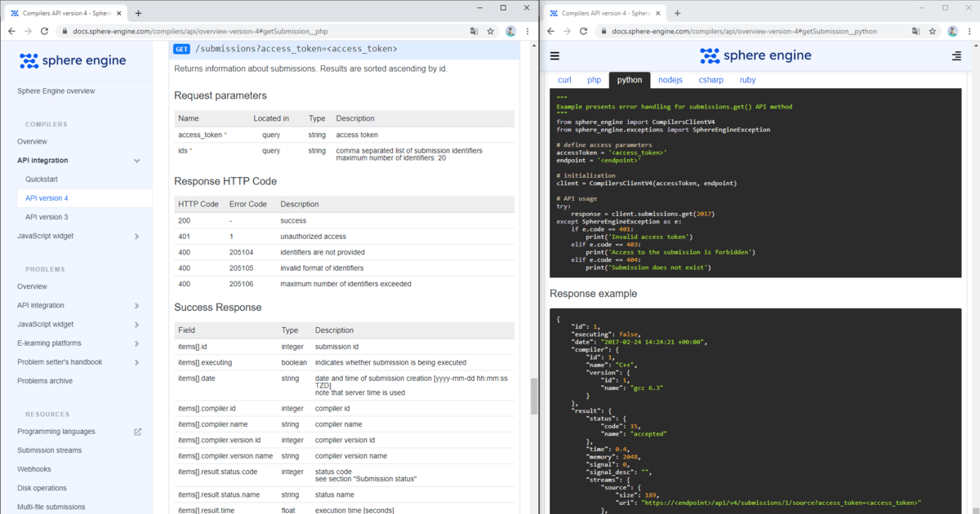The height and width of the screenshot is (514, 980).
Task: Close Compilers API tab in left window
Action: click(x=120, y=13)
